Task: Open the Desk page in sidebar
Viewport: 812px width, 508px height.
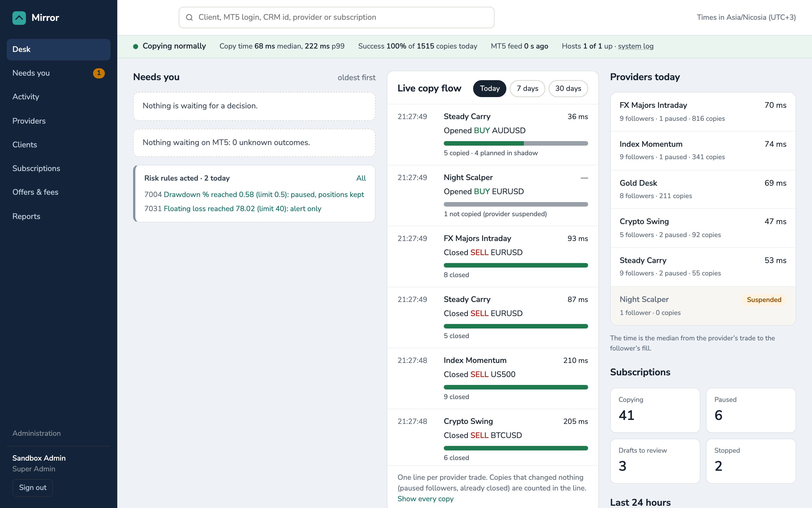Action: click(x=58, y=49)
